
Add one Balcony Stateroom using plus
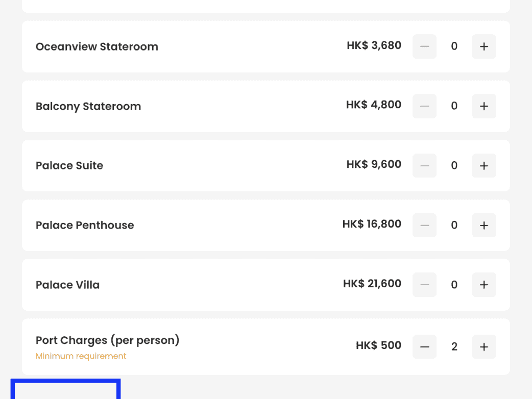[483, 106]
